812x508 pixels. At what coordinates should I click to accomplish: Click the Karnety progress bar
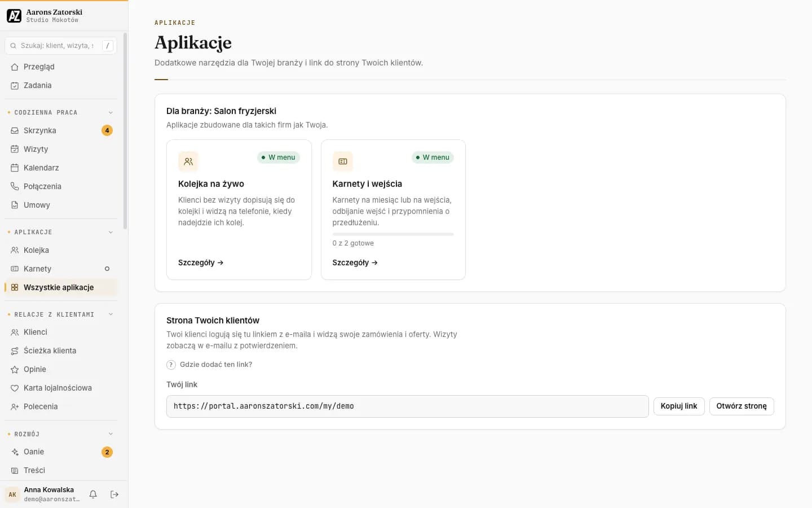[393, 234]
